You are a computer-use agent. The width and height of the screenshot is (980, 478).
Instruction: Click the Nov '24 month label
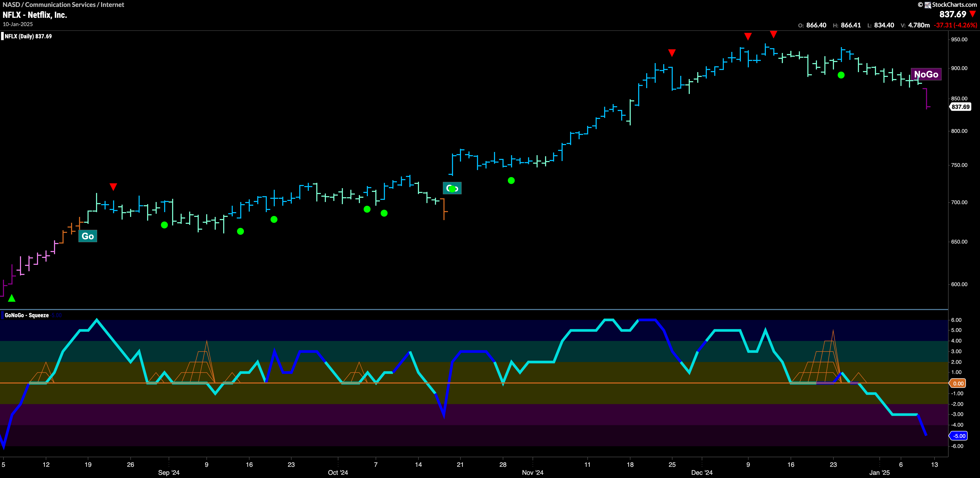click(533, 472)
